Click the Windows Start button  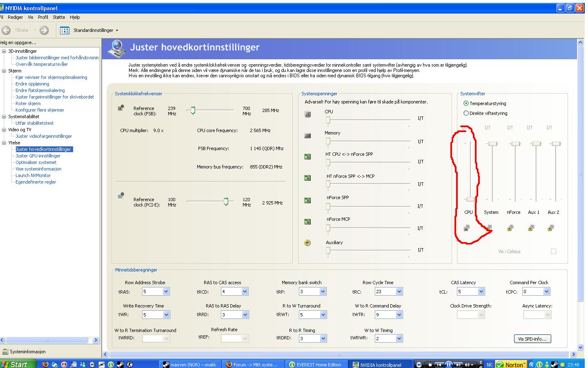(18, 364)
